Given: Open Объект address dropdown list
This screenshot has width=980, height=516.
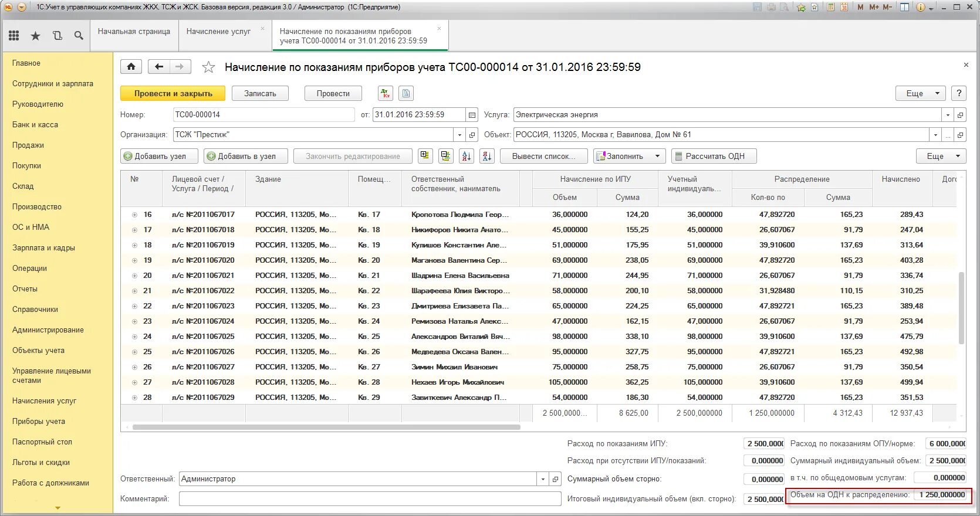Looking at the screenshot, I should 935,135.
